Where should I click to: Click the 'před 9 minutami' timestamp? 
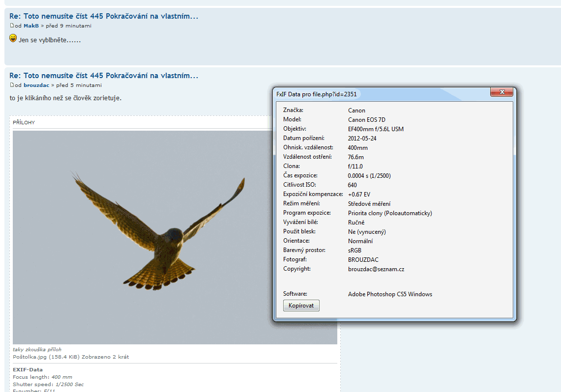tap(68, 26)
